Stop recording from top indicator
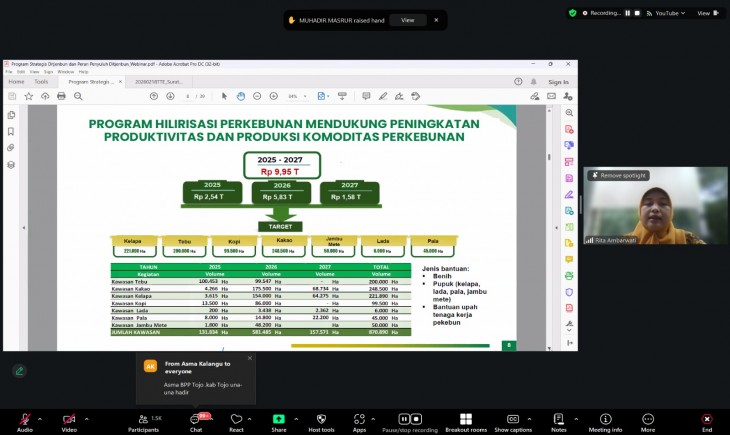 [x=637, y=13]
